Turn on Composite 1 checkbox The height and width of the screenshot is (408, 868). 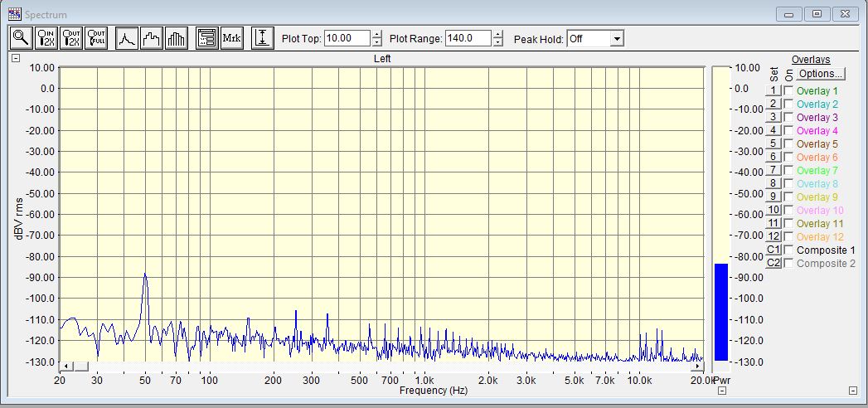pos(788,250)
